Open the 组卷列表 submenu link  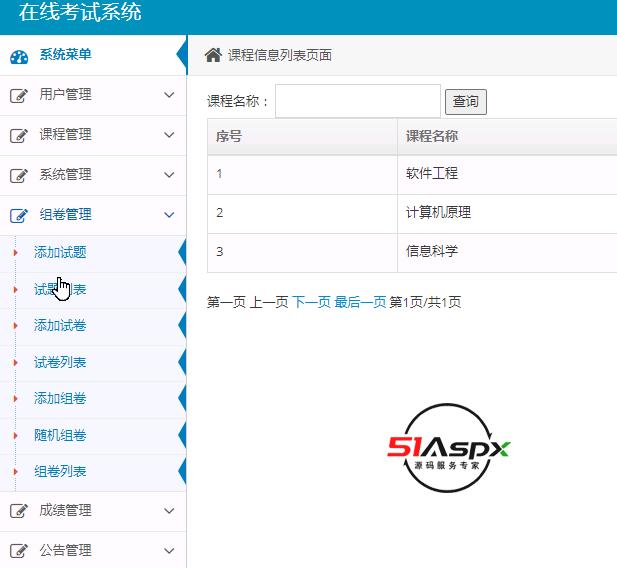tap(60, 471)
